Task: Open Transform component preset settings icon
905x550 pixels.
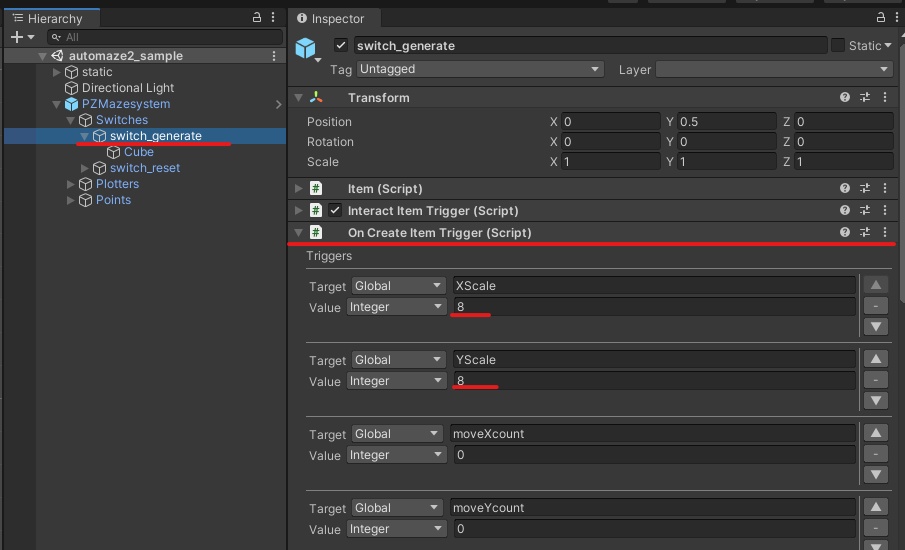Action: coord(865,98)
